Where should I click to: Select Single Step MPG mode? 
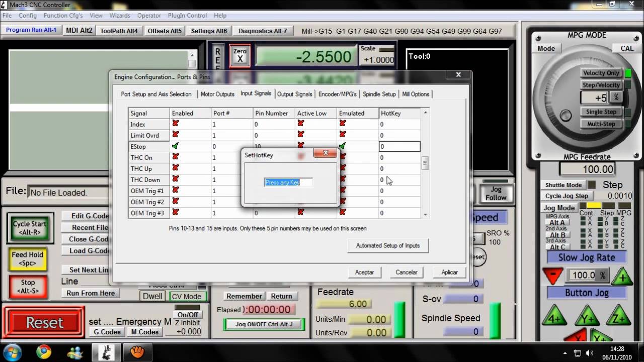[601, 112]
